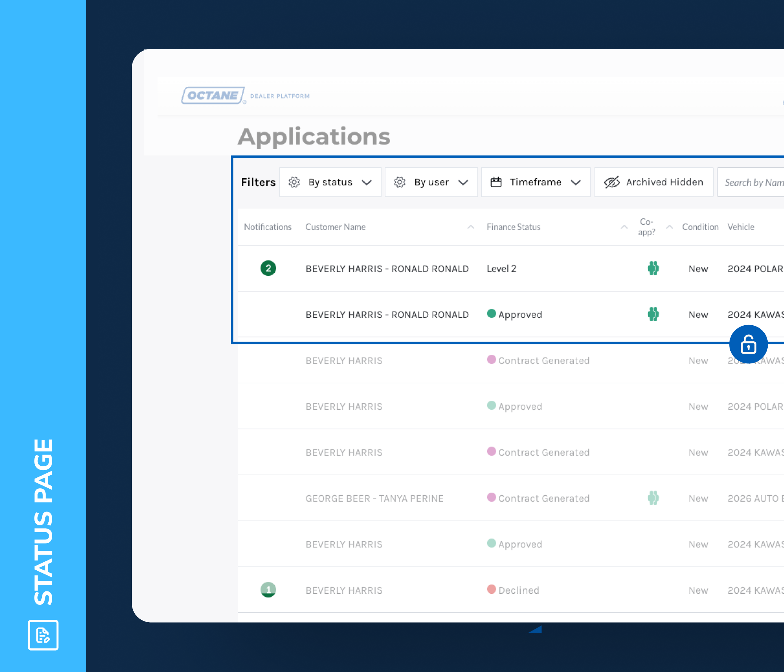Click the gear icon in the By status filter

click(x=294, y=182)
